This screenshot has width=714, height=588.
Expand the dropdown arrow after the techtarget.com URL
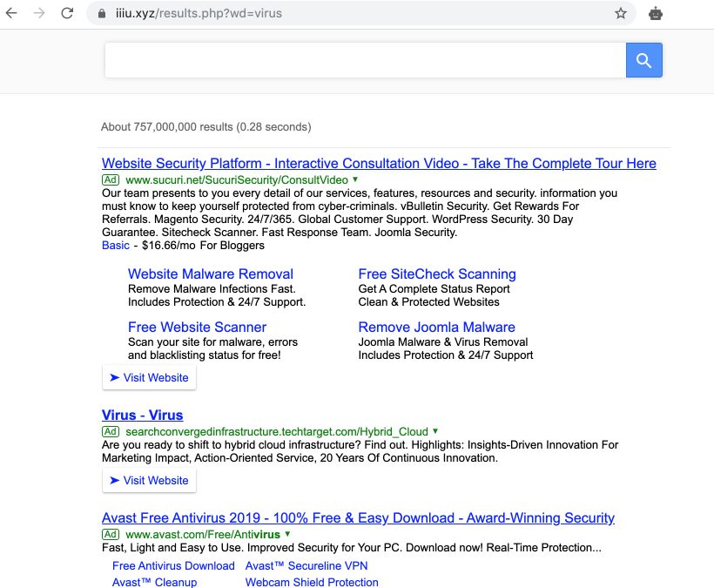tap(435, 431)
